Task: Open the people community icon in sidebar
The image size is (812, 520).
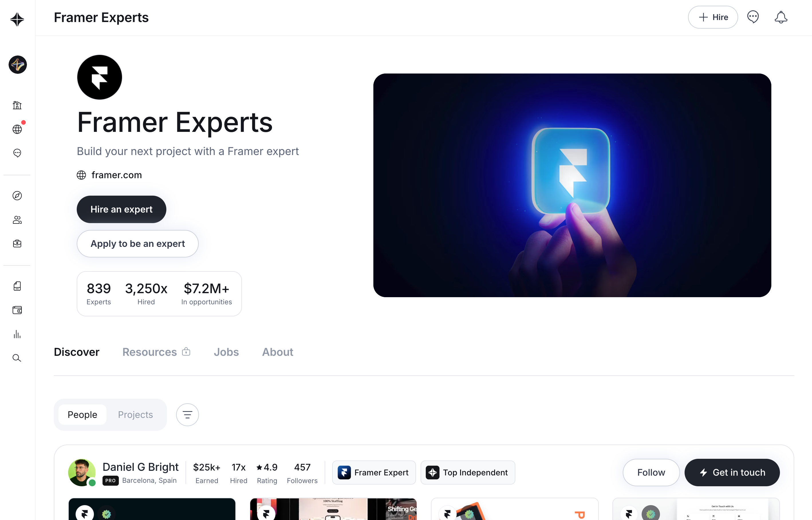Action: pyautogui.click(x=17, y=220)
